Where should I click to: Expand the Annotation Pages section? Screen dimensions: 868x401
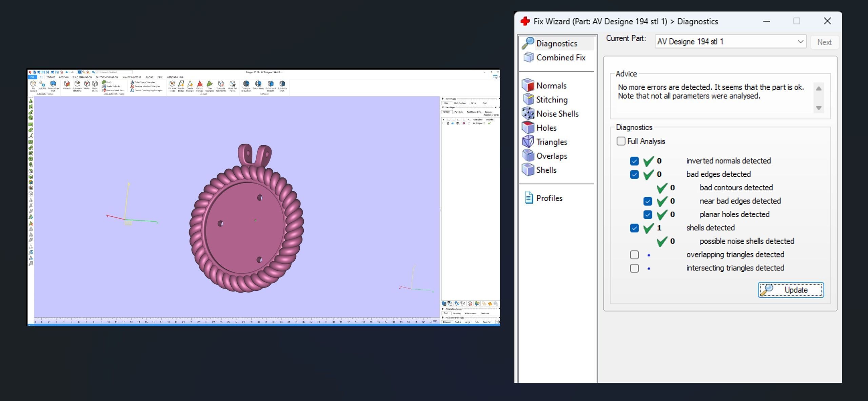pyautogui.click(x=443, y=309)
